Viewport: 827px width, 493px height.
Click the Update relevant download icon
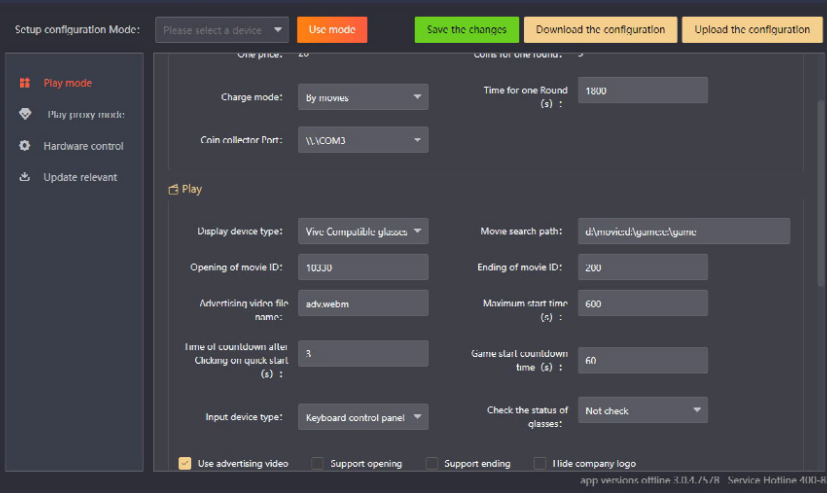[x=25, y=177]
